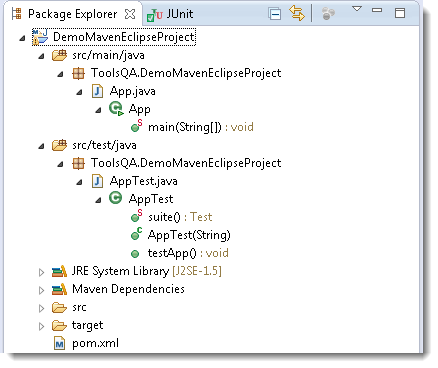Collapse the App.java node
The width and height of the screenshot is (438, 368).
click(x=79, y=92)
